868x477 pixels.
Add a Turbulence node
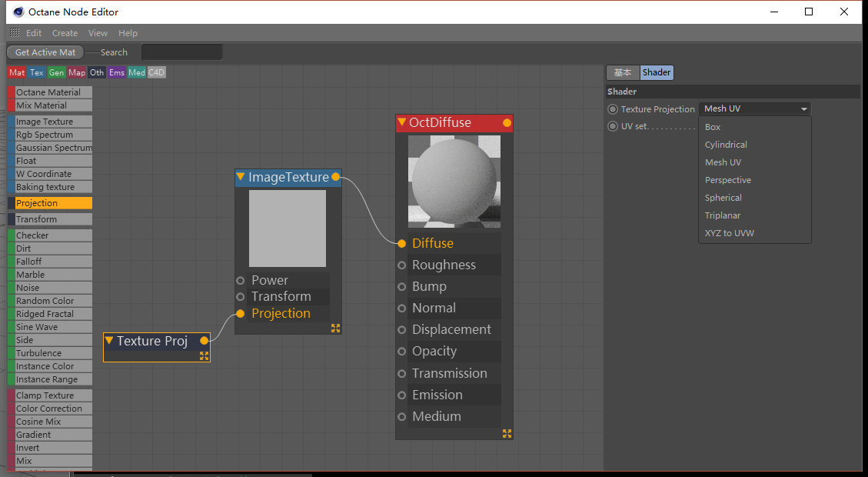(50, 353)
